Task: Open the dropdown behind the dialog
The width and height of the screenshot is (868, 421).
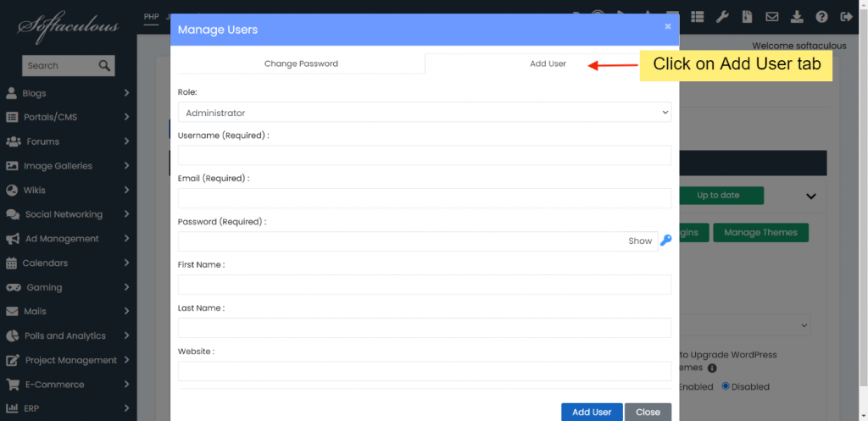Action: 744,325
